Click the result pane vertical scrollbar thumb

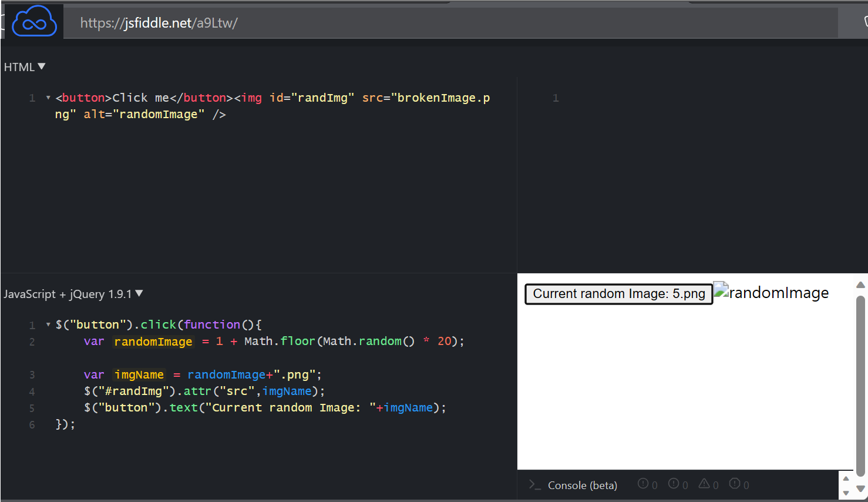(860, 385)
